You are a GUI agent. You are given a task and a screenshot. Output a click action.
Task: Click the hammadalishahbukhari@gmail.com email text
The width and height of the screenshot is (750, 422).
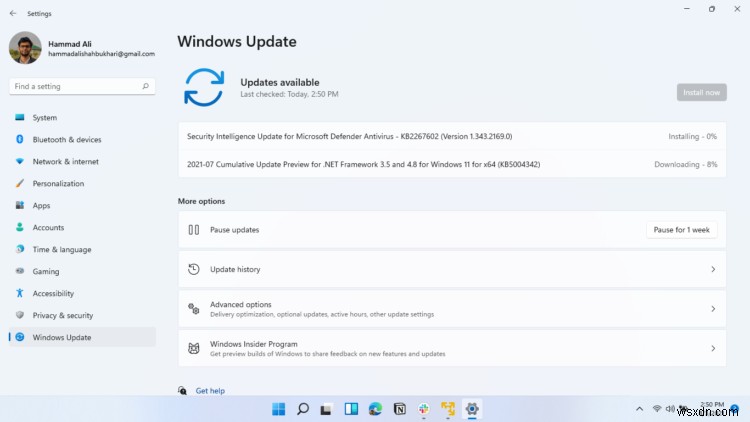click(101, 54)
